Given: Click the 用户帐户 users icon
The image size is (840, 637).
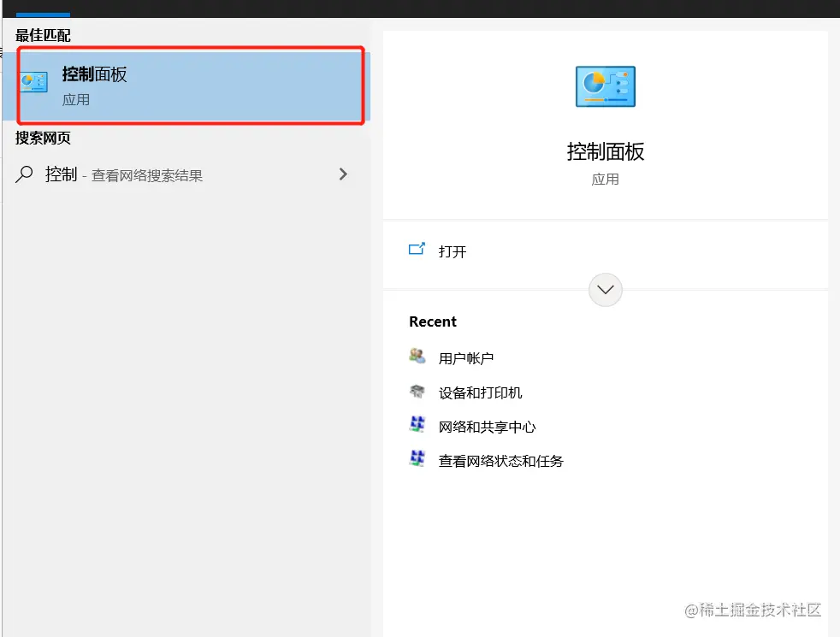Looking at the screenshot, I should (417, 357).
